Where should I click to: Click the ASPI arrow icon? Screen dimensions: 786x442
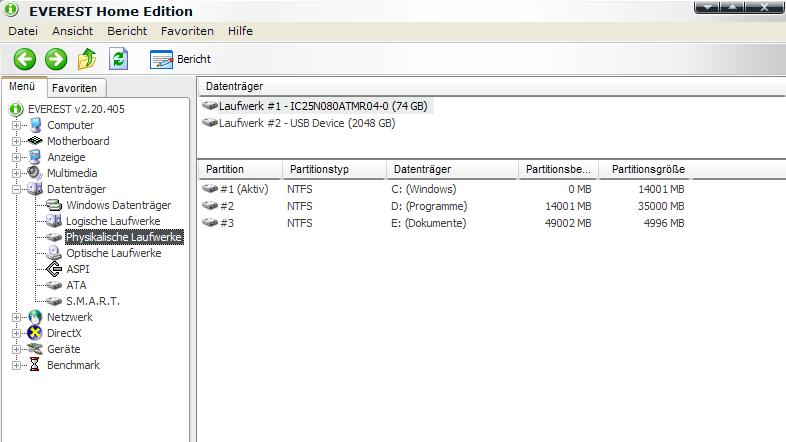click(x=54, y=269)
